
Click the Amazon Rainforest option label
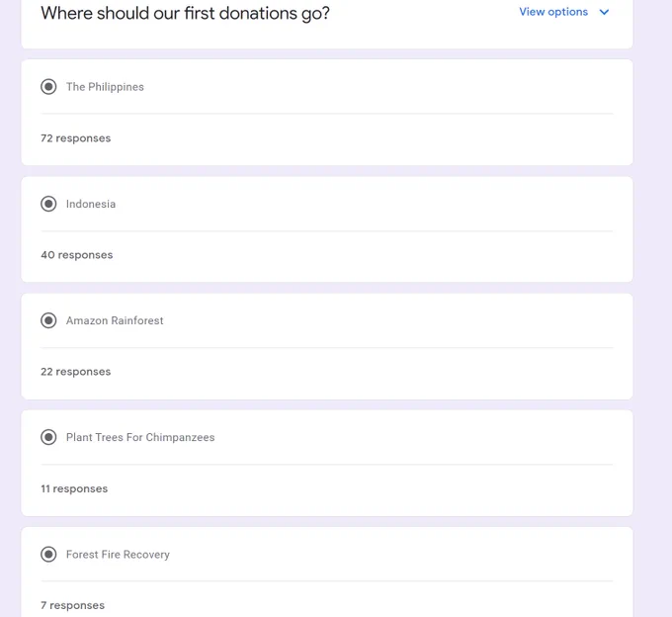[x=115, y=320]
